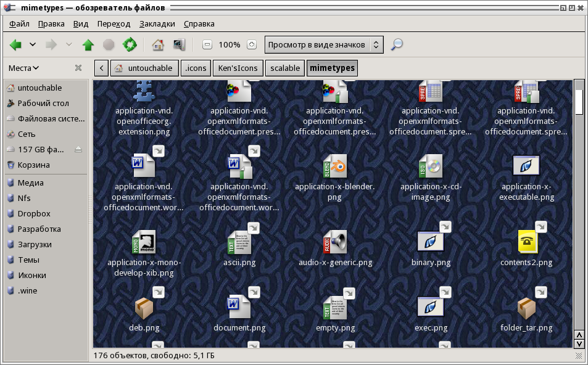Select folder_tar.png file icon
Screen dimensions: 588x365
pyautogui.click(x=526, y=307)
